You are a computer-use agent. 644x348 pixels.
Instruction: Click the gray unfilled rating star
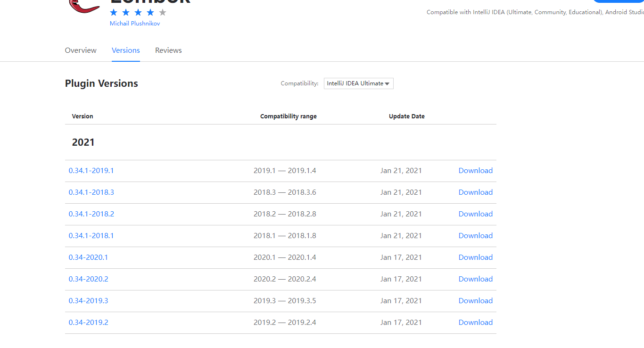163,12
